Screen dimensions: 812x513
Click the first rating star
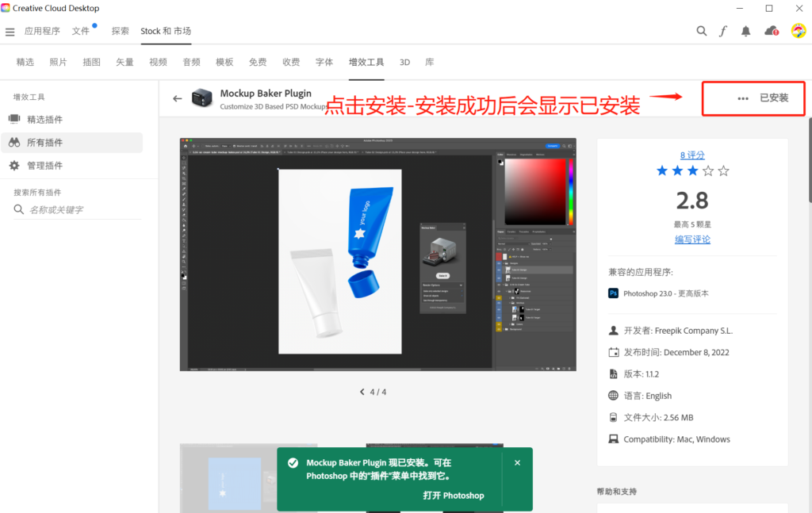662,170
